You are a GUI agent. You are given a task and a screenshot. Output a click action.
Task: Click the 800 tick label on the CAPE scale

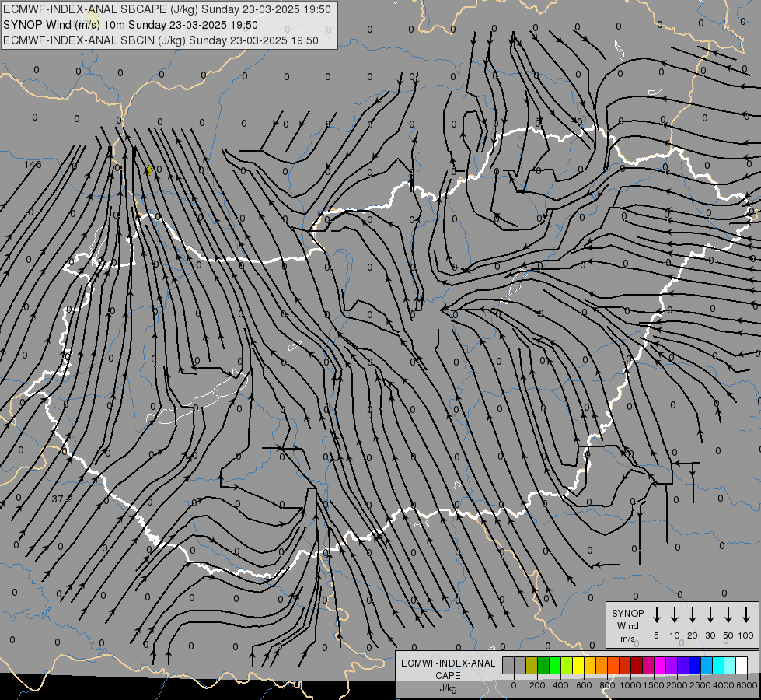tap(607, 685)
